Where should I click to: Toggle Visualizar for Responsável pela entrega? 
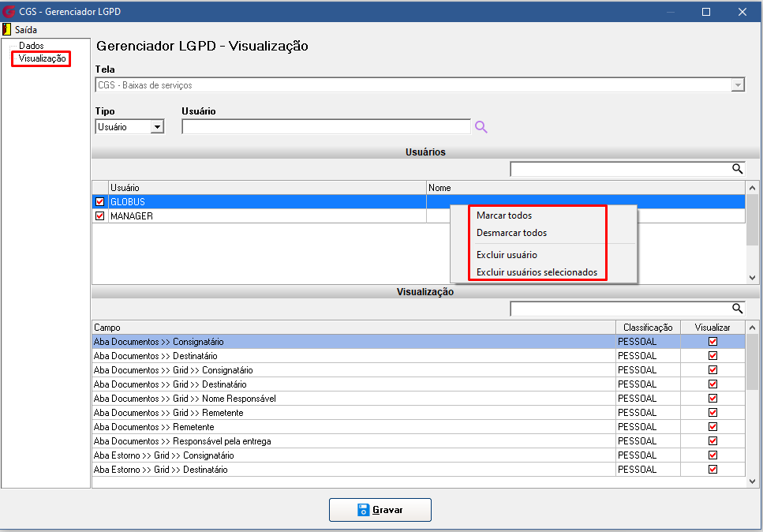713,441
